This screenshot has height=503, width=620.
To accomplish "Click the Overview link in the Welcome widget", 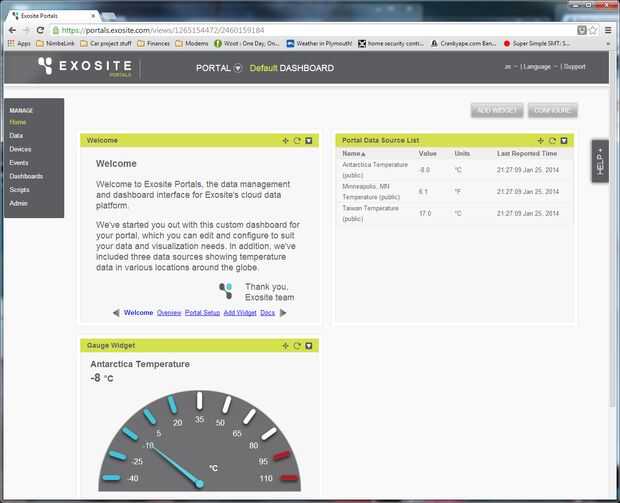I will 169,313.
